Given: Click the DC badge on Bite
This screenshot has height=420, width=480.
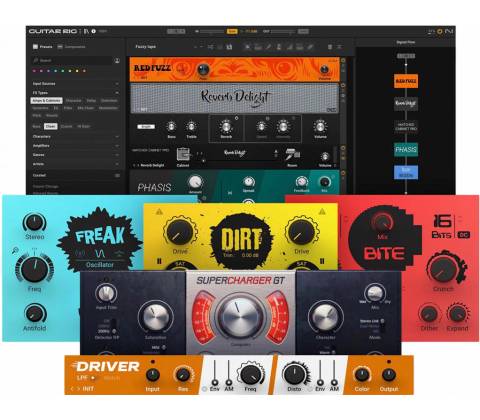Looking at the screenshot, I should [x=463, y=235].
